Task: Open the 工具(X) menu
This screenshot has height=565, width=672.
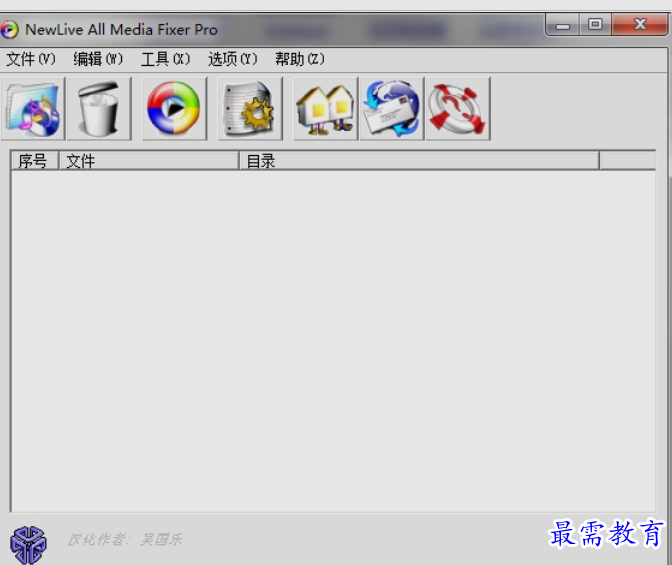Action: [165, 59]
